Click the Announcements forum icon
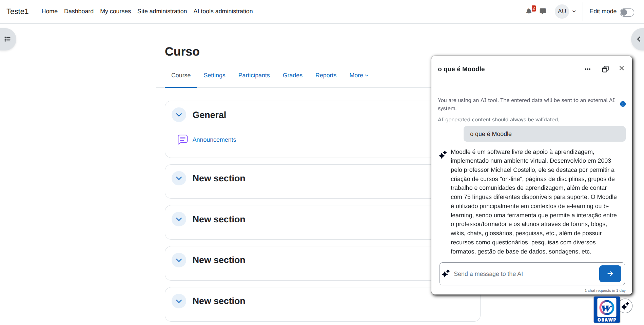This screenshot has height=325, width=644. 182,140
